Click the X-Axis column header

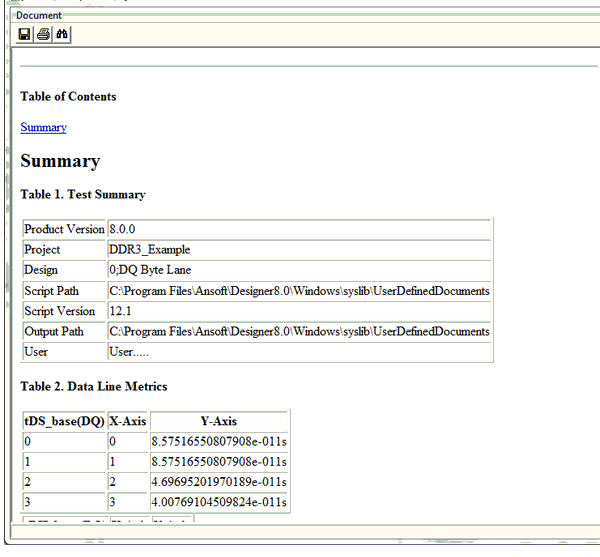pos(127,421)
